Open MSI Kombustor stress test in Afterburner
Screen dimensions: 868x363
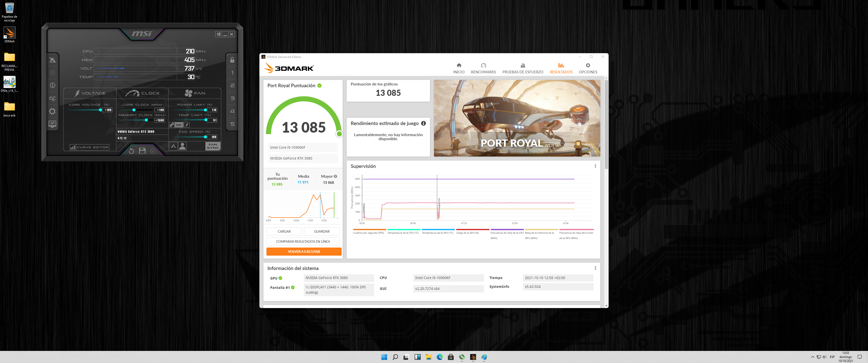(x=52, y=73)
